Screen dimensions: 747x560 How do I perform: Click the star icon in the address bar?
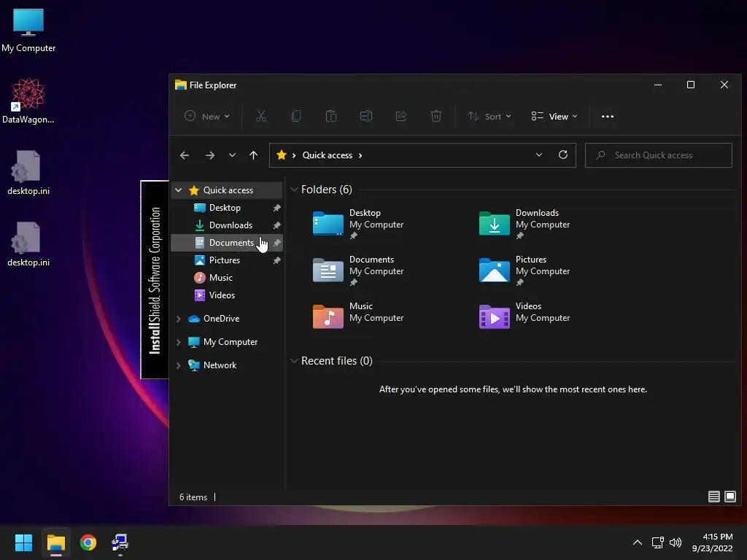point(282,155)
